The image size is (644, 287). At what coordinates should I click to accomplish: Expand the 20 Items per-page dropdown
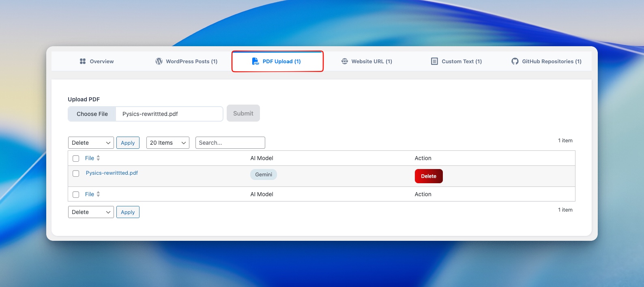click(x=167, y=143)
